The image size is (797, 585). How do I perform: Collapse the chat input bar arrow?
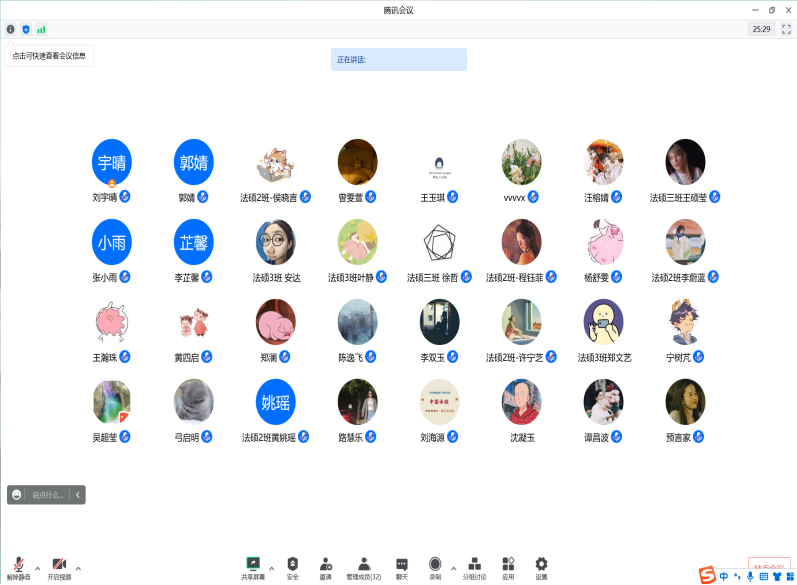point(78,494)
